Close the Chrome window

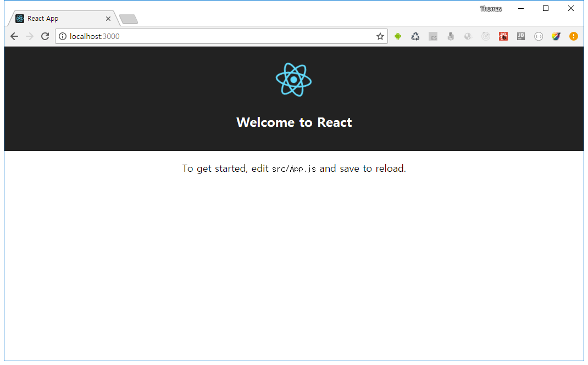[571, 9]
